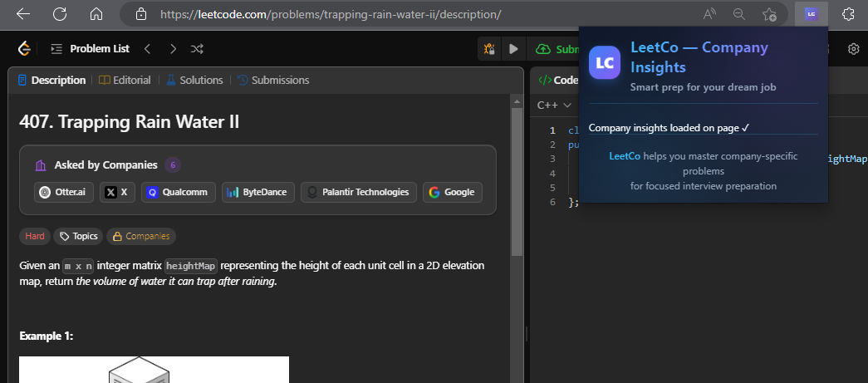Click the problem title 407. Trapping Rain Water II

point(129,122)
